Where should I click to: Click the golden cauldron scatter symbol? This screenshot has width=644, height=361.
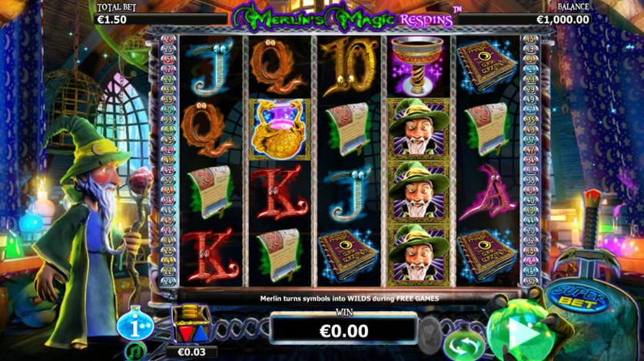[280, 129]
